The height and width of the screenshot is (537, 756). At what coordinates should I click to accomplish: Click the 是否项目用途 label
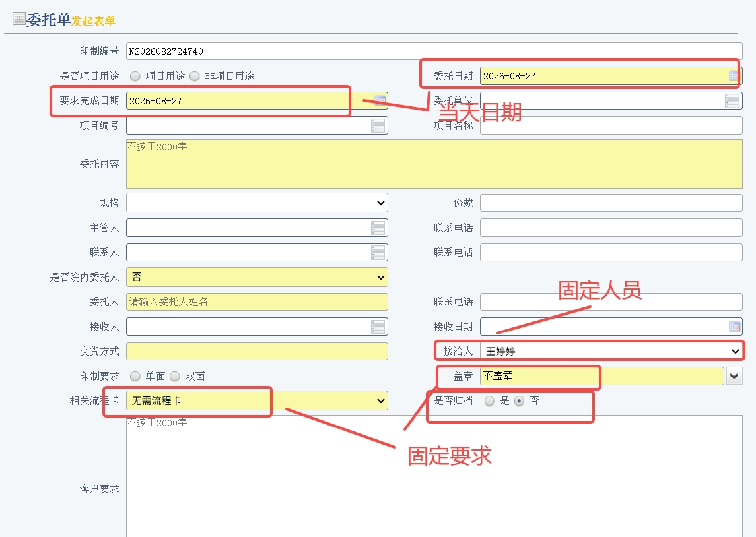(89, 76)
